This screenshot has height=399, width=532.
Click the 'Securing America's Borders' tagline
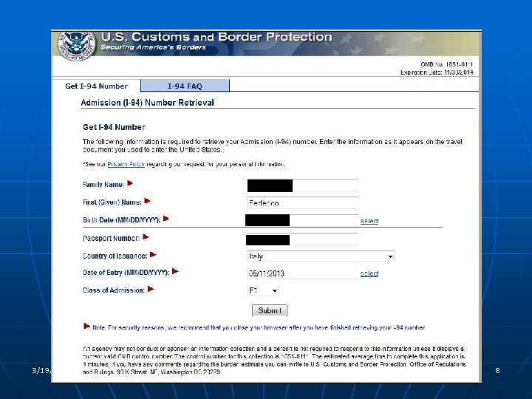[x=154, y=47]
